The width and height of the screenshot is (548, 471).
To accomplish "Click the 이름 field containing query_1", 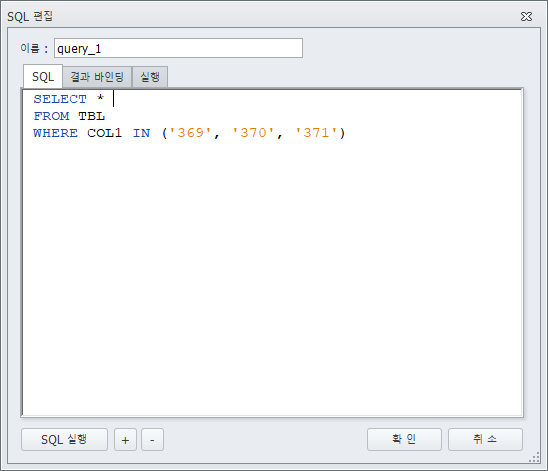I will [178, 48].
